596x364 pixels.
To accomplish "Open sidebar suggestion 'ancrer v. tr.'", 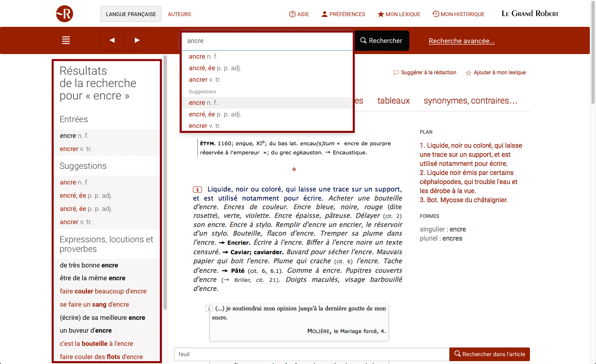I will pyautogui.click(x=107, y=222).
